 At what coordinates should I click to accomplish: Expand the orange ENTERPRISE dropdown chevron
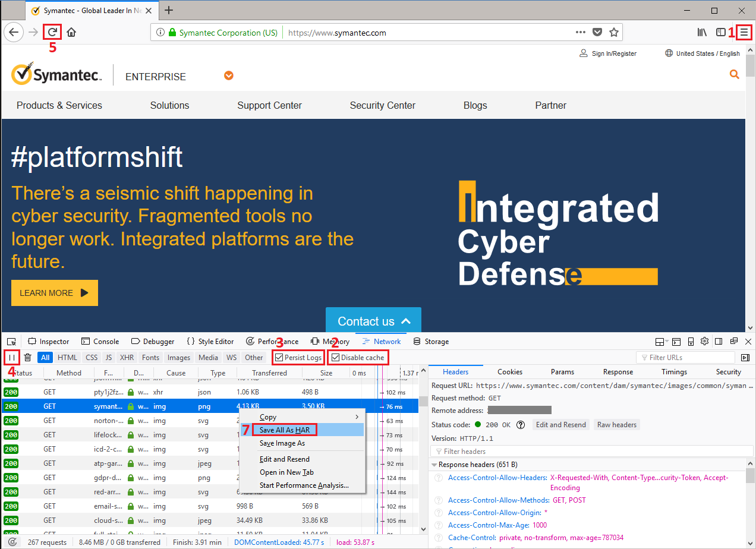pyautogui.click(x=229, y=75)
